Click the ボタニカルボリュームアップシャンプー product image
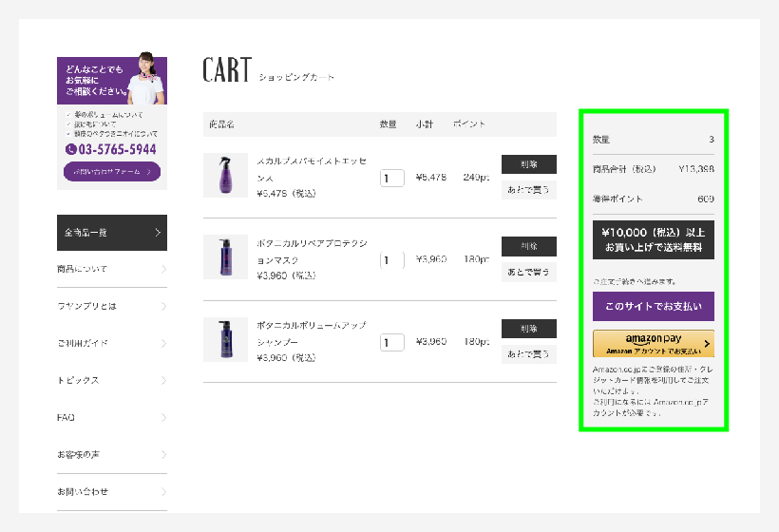The image size is (779, 532). 225,340
